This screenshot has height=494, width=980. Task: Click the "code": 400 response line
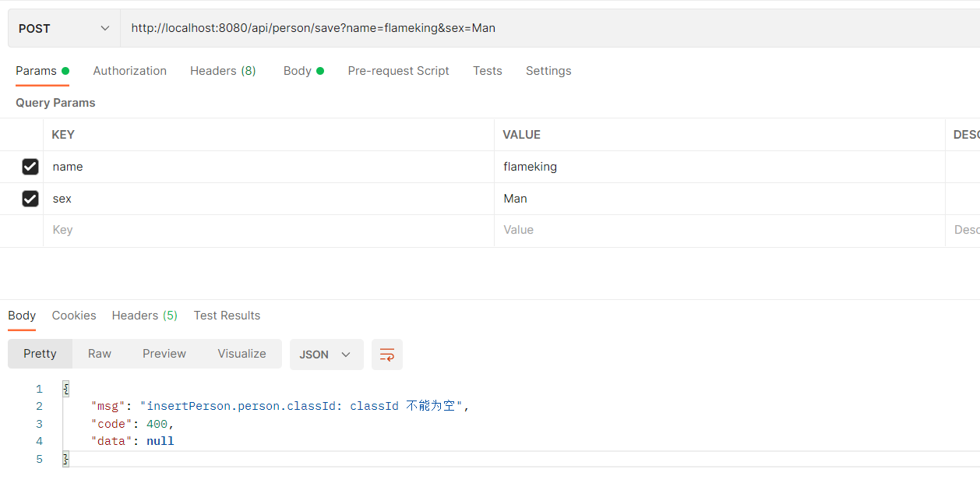[x=132, y=424]
